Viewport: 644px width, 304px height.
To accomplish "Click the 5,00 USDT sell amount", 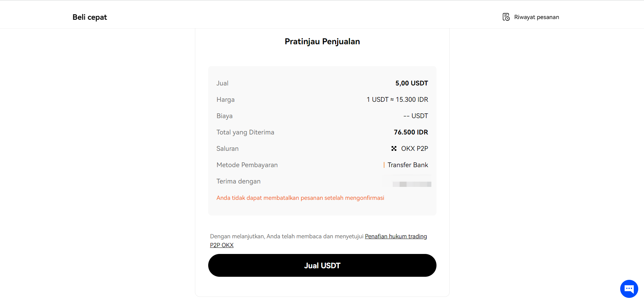I will 411,83.
